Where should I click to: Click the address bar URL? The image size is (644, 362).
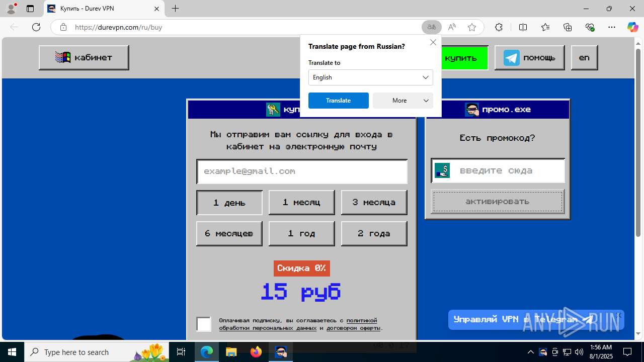click(119, 27)
